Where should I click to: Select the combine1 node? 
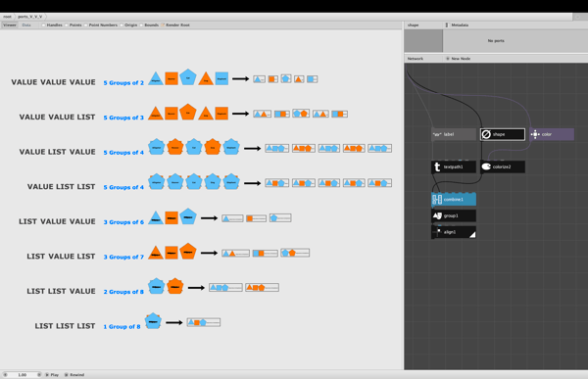tap(454, 200)
